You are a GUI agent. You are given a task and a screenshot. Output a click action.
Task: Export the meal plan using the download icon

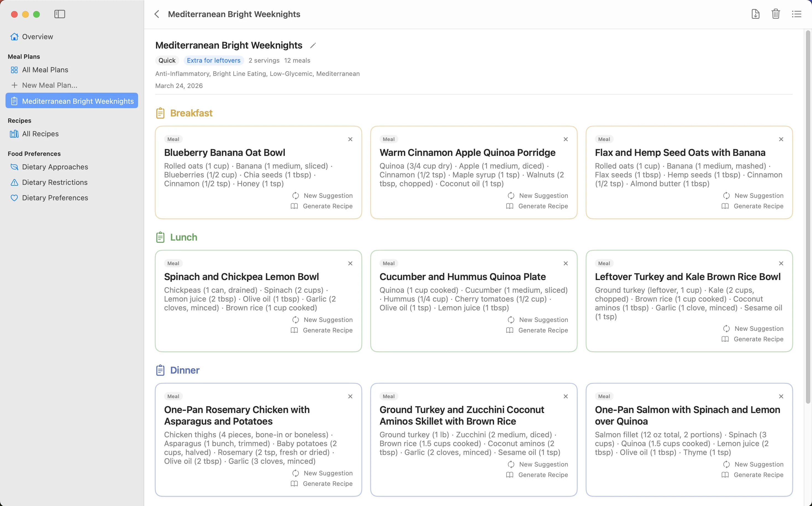(x=755, y=14)
